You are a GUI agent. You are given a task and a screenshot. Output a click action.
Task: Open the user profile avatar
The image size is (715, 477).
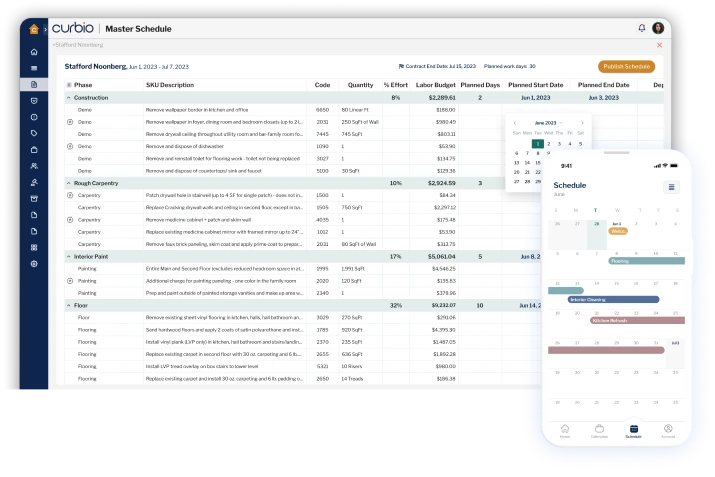pos(658,28)
